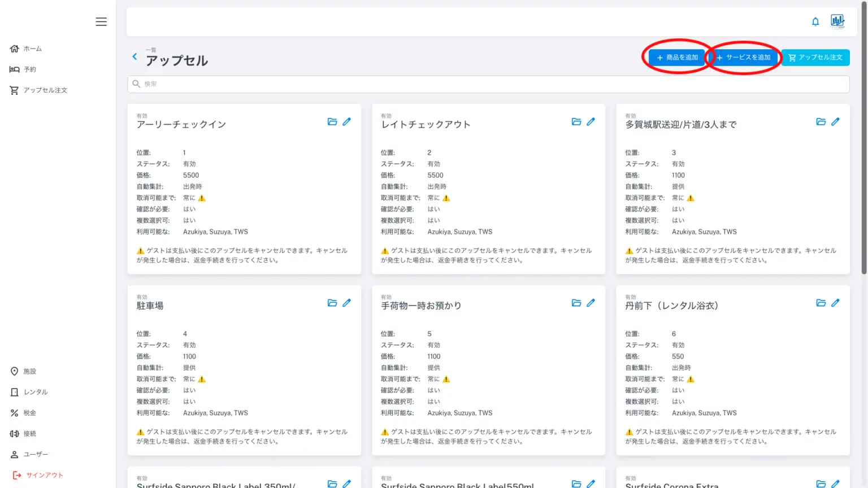The height and width of the screenshot is (488, 868).
Task: Open 税金 sidebar item
Action: 29,413
